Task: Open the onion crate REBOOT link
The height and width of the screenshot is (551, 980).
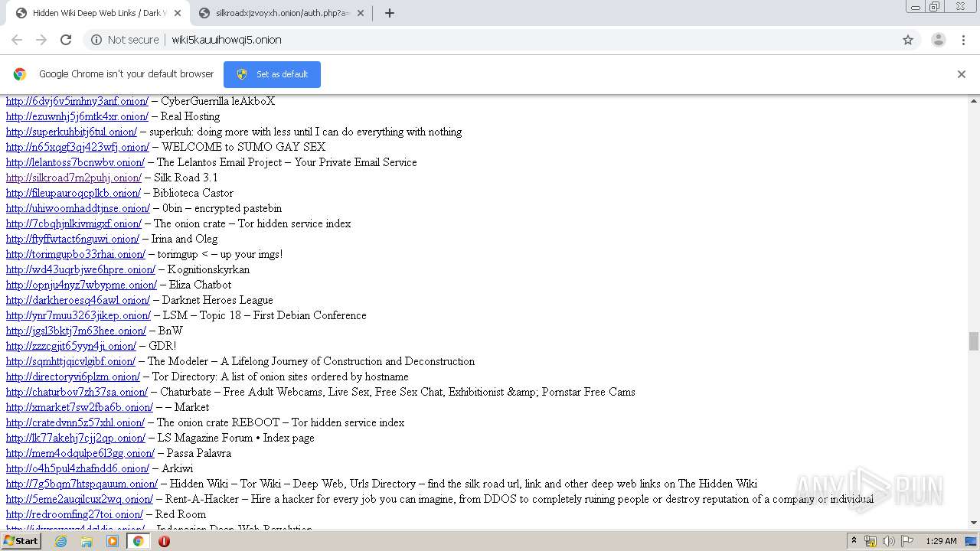Action: [75, 422]
